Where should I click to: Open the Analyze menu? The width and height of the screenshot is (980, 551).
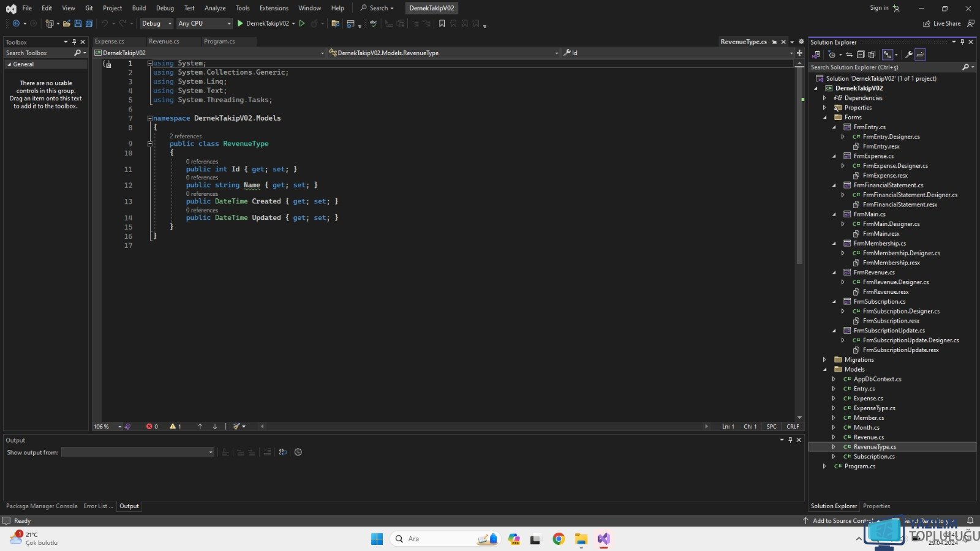point(215,8)
